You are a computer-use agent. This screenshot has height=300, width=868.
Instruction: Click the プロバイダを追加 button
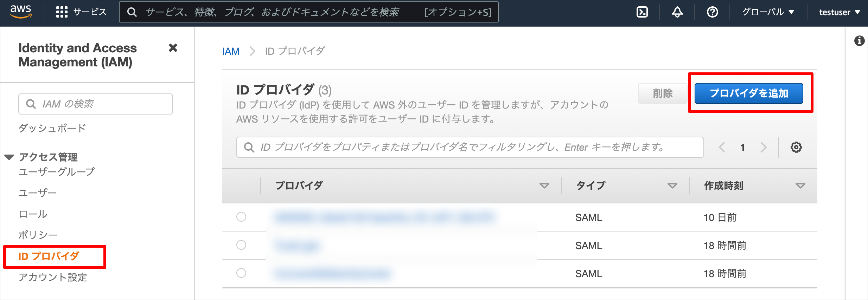pos(749,93)
